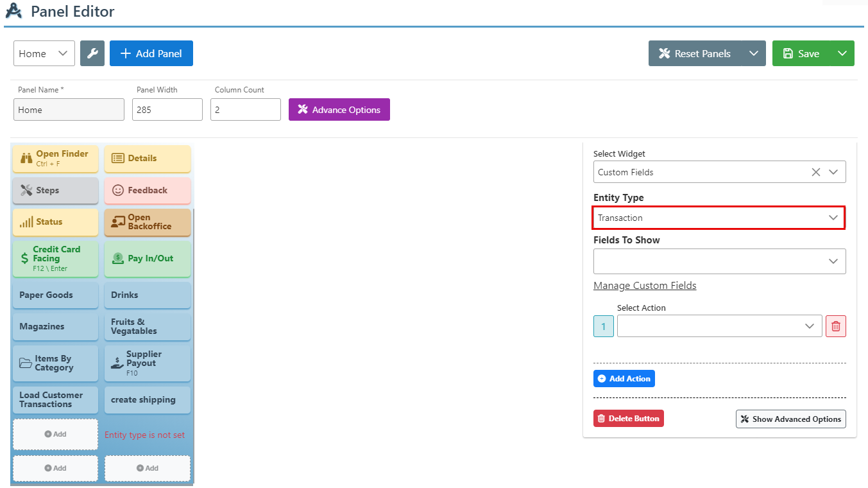Click the wrench icon beside Home dropdown
The image size is (868, 488).
point(92,53)
